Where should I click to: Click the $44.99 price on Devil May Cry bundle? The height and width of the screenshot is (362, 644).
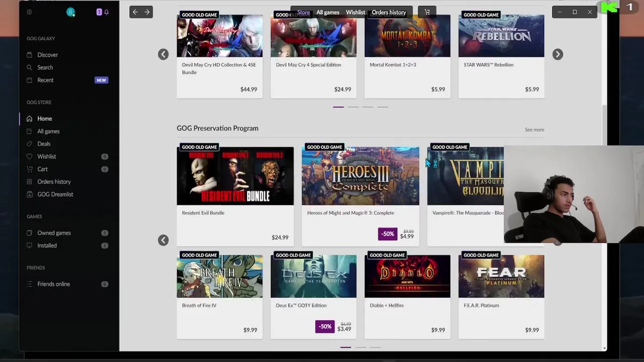[x=249, y=89]
